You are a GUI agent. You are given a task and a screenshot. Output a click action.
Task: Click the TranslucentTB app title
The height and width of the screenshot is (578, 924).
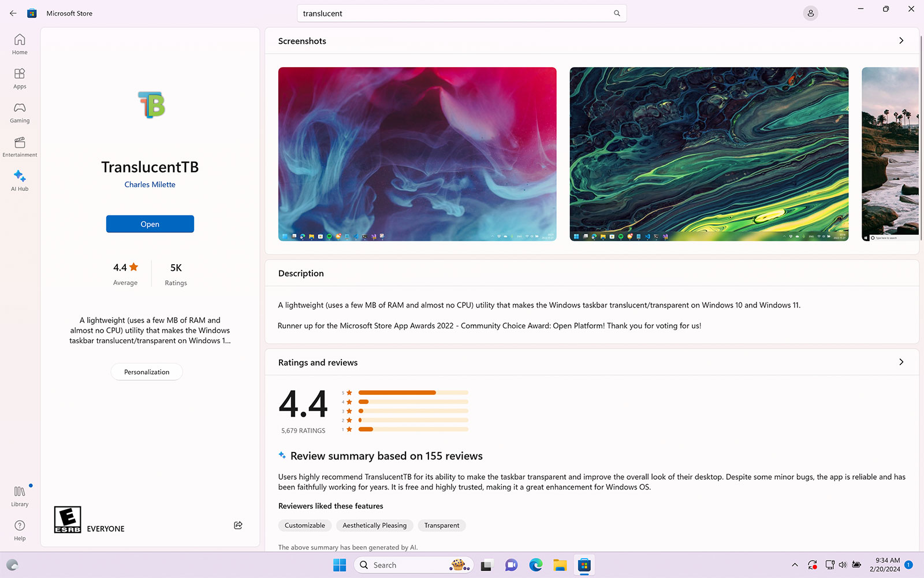click(150, 166)
